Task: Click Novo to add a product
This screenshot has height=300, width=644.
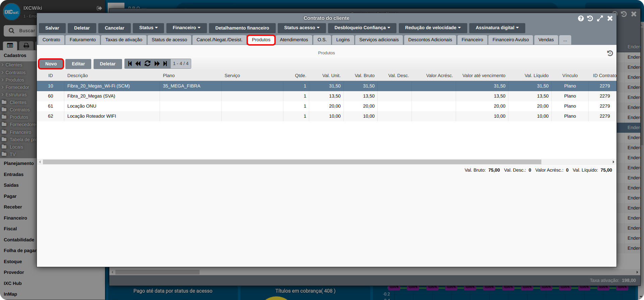Action: pos(51,64)
